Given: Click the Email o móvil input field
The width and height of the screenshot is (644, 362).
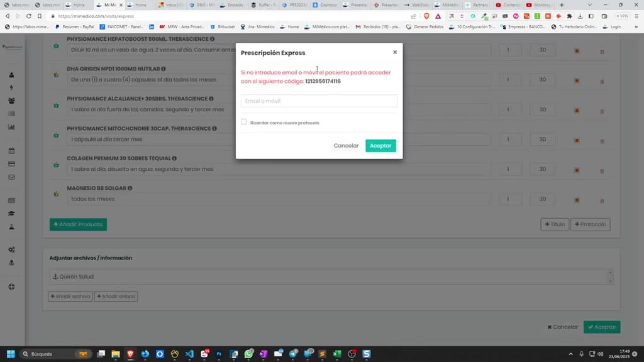Looking at the screenshot, I should coord(319,101).
